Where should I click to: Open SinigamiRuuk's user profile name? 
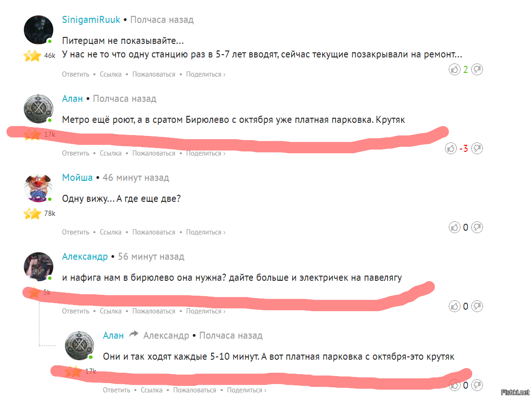pyautogui.click(x=91, y=20)
